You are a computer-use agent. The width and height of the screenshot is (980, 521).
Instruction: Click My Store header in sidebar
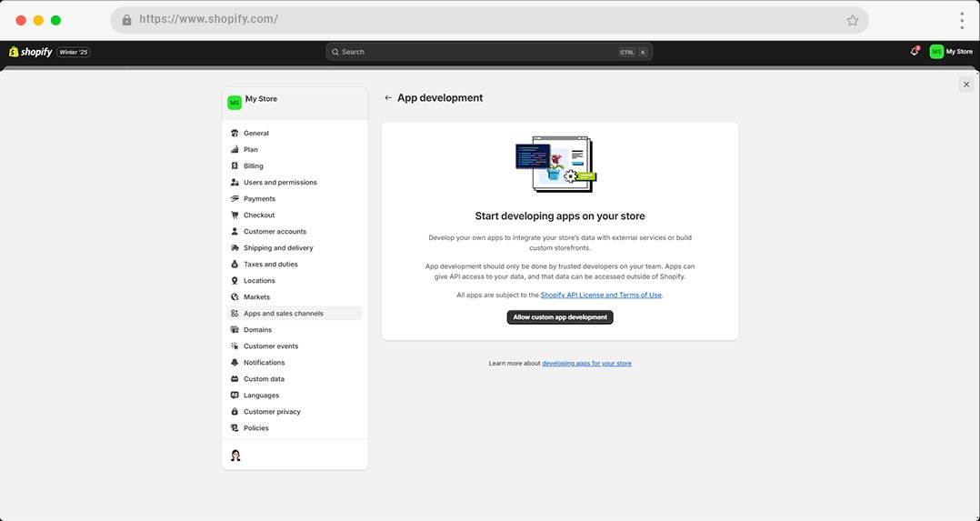click(x=295, y=103)
